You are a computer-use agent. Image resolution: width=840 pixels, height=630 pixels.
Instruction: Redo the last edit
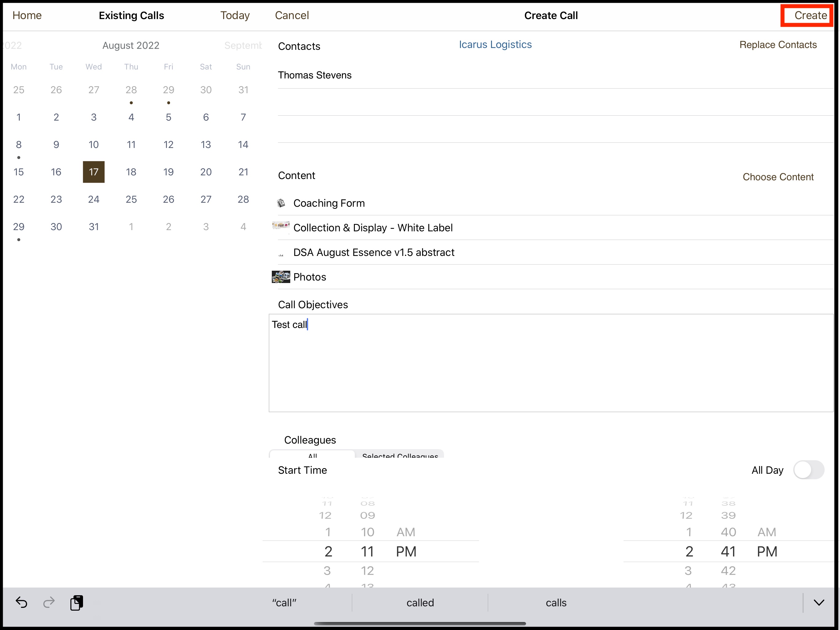click(x=49, y=603)
